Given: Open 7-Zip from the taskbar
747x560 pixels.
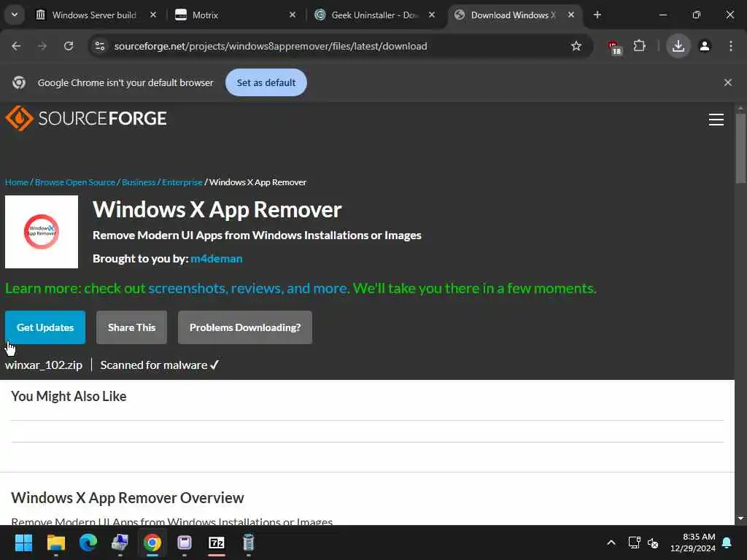Looking at the screenshot, I should coord(217,542).
